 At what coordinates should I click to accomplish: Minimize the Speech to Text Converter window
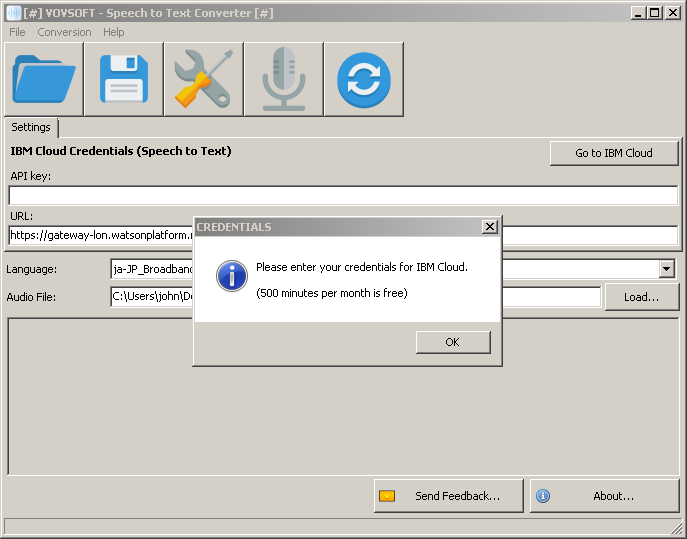tap(638, 13)
